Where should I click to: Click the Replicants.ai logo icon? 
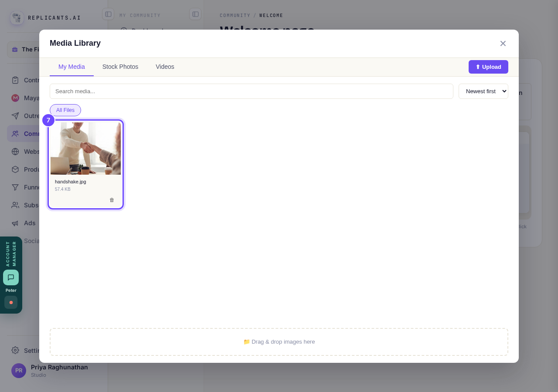click(x=17, y=18)
